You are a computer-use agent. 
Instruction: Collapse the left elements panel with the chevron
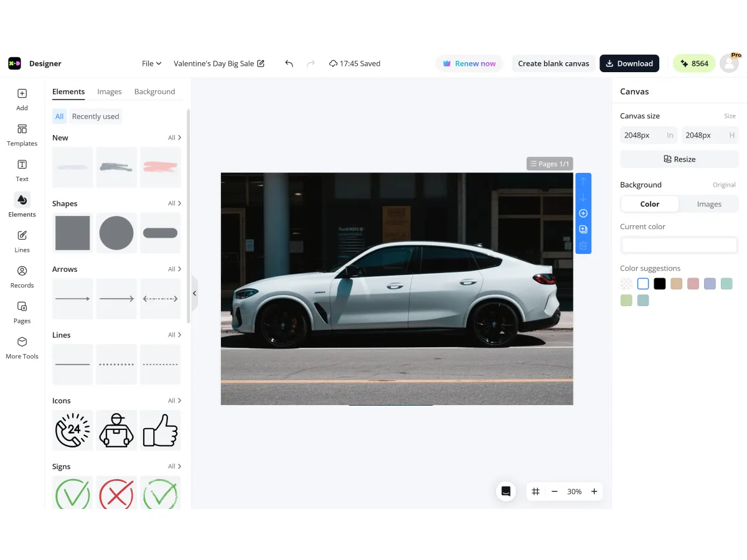pyautogui.click(x=194, y=292)
